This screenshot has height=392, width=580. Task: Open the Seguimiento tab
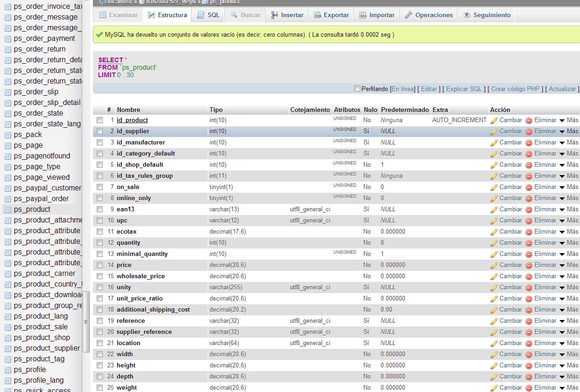487,15
